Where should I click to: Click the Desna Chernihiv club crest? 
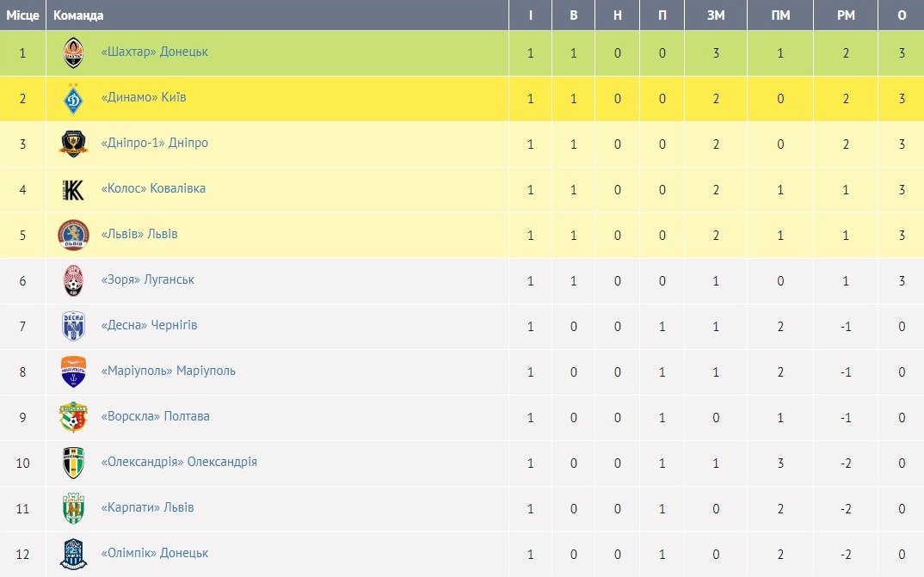73,326
